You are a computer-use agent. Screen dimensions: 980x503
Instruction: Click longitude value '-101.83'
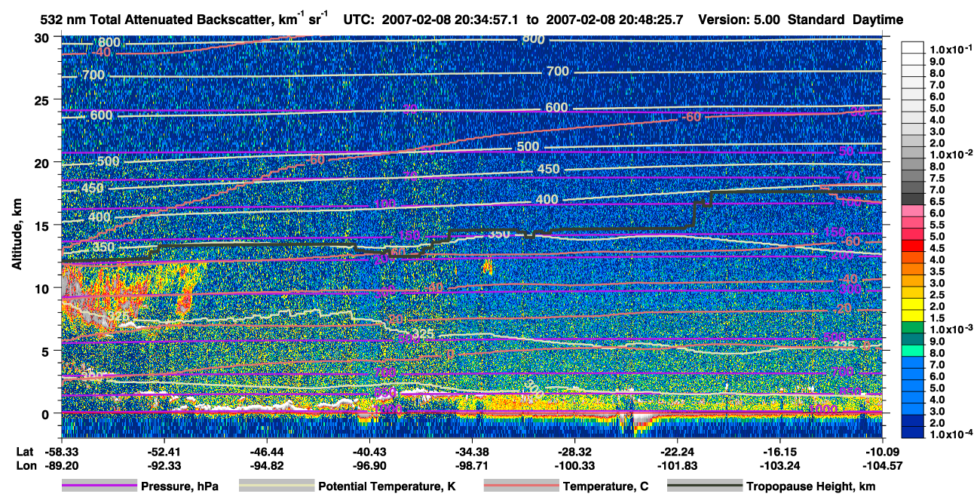[x=677, y=465]
